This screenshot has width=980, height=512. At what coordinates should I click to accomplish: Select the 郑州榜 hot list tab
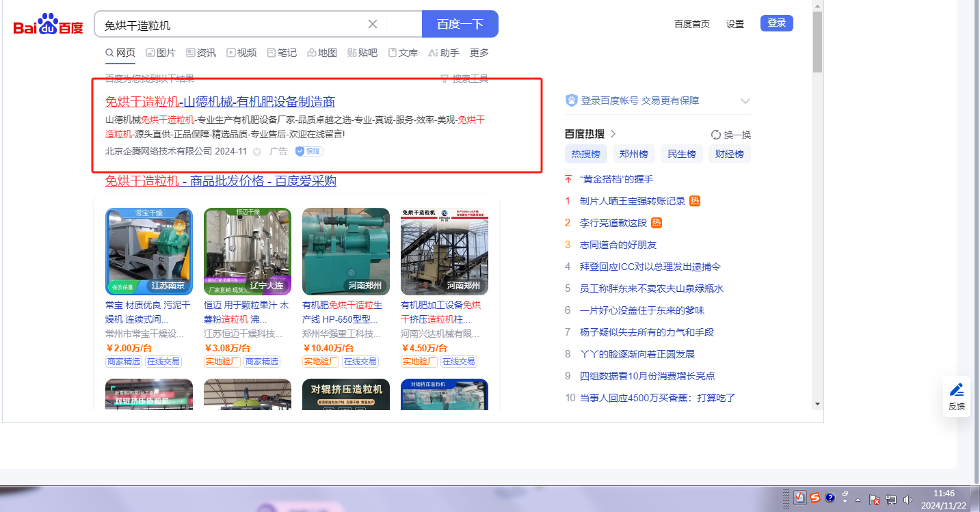(633, 154)
